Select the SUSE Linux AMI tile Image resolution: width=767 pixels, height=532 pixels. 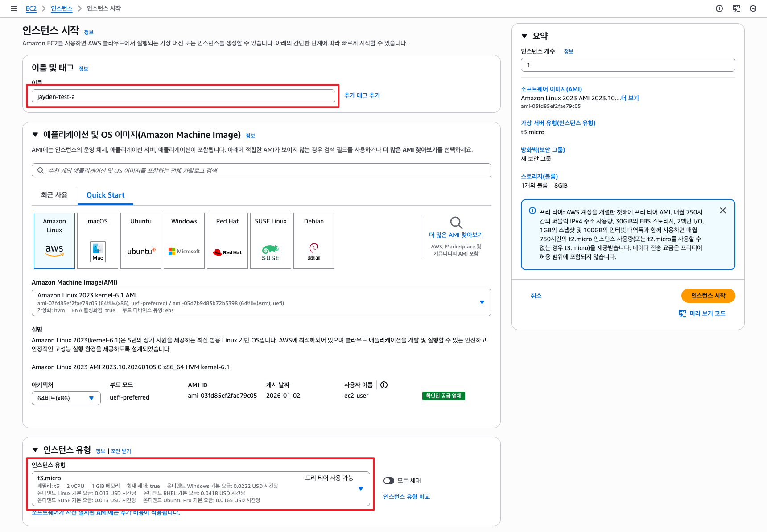coord(271,241)
